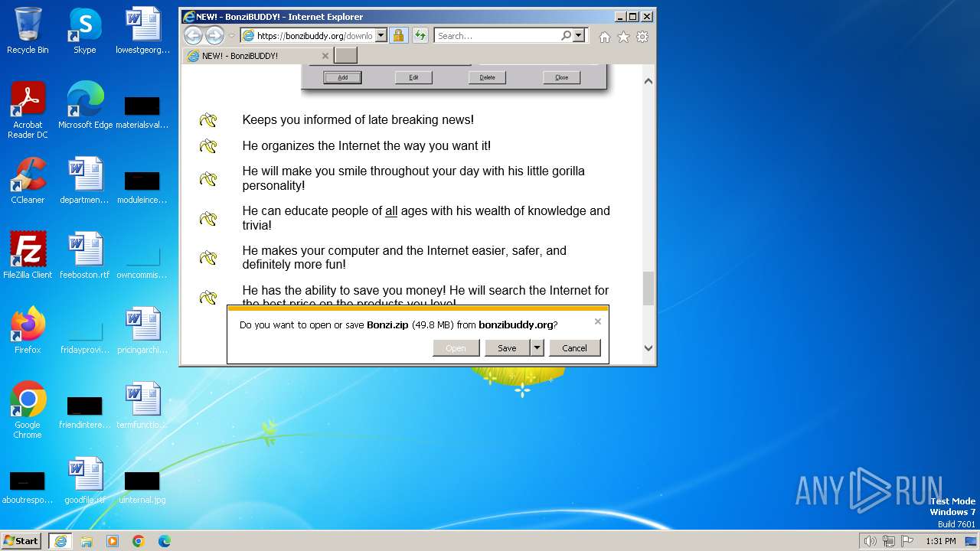Click Cancel in the download bar
Image resolution: width=980 pixels, height=551 pixels.
click(574, 348)
